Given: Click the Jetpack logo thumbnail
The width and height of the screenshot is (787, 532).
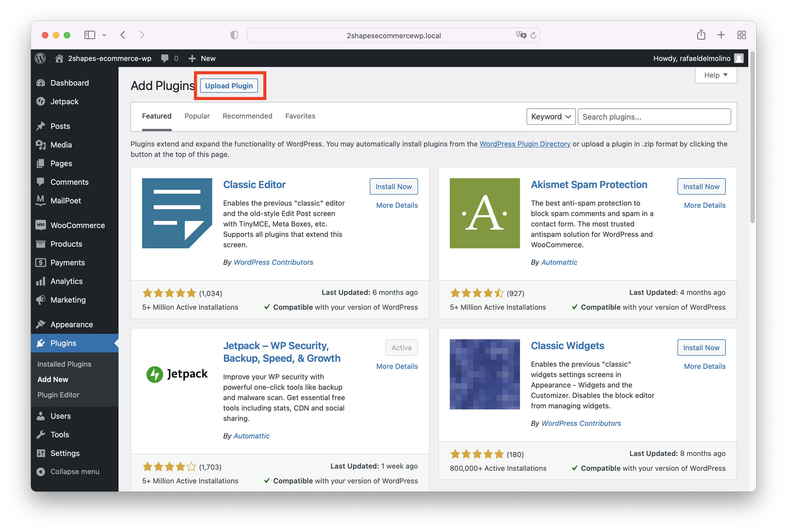Looking at the screenshot, I should [177, 374].
